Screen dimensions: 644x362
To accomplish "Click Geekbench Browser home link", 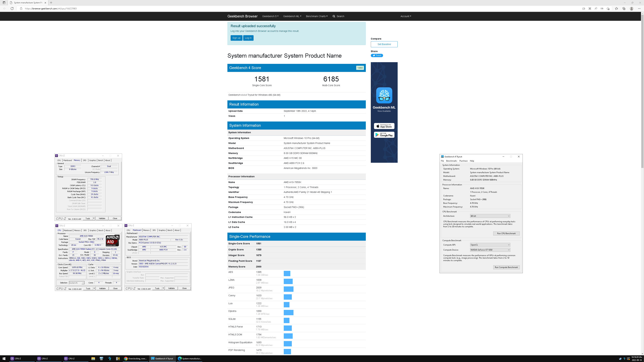I will click(x=242, y=16).
